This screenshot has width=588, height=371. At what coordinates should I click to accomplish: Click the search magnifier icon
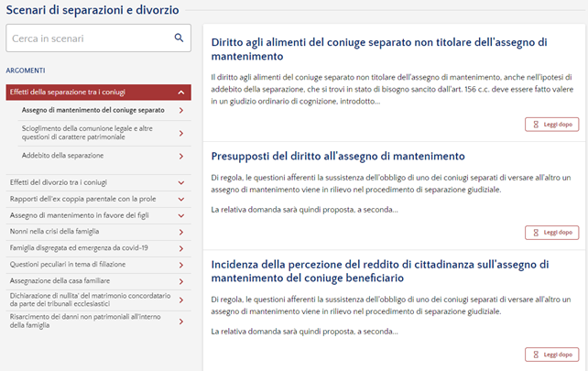[179, 38]
